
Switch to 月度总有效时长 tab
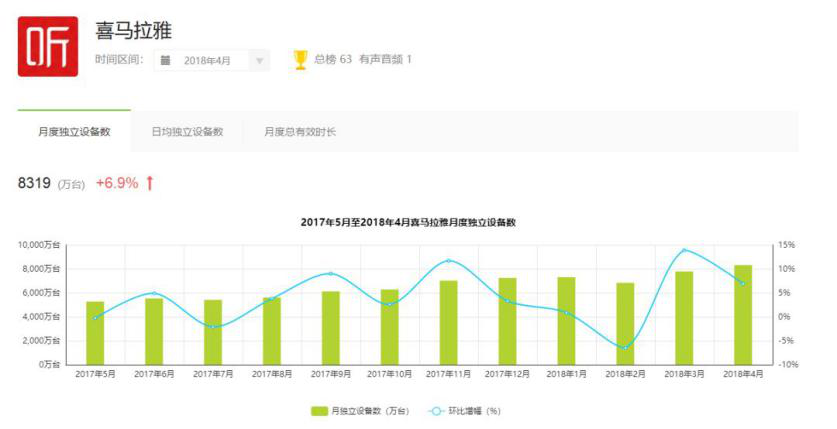click(x=300, y=131)
